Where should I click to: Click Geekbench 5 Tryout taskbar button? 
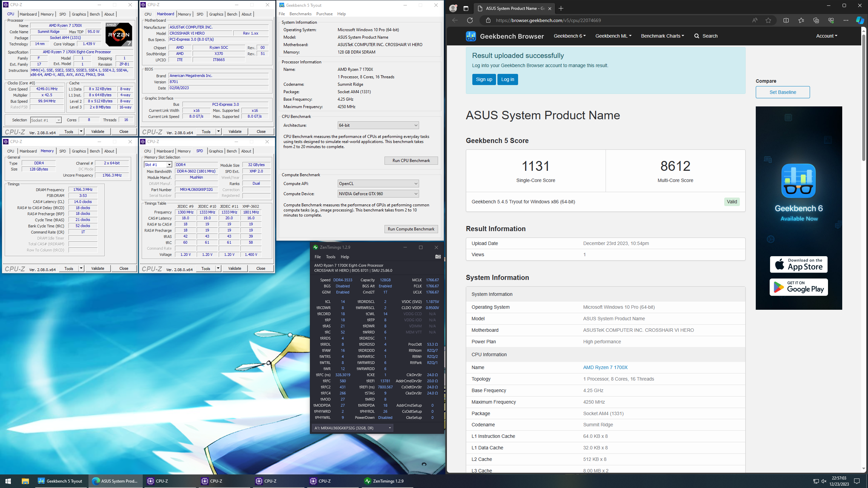point(61,481)
